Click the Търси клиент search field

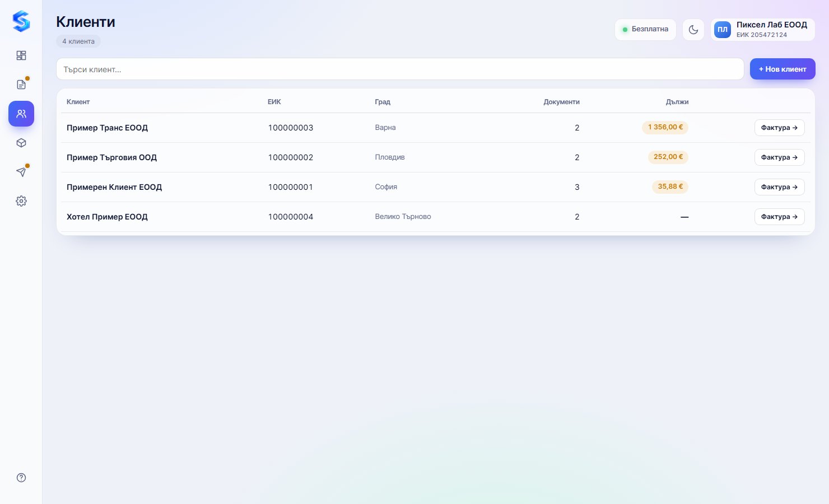400,69
